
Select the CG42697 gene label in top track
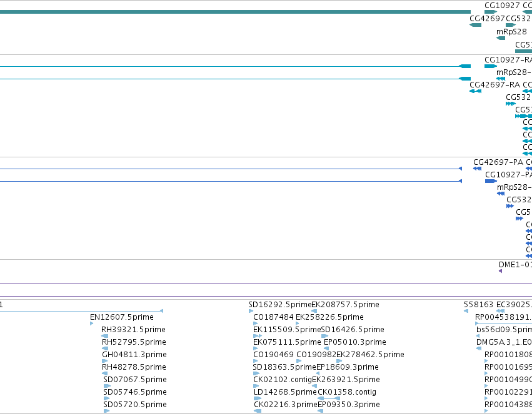point(487,19)
